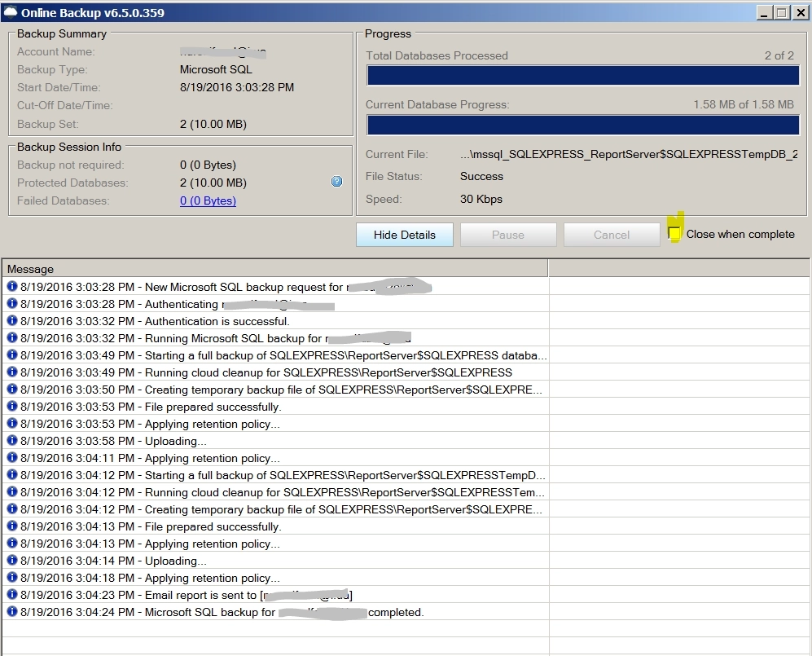
Task: Click the Message column header
Action: coord(274,269)
